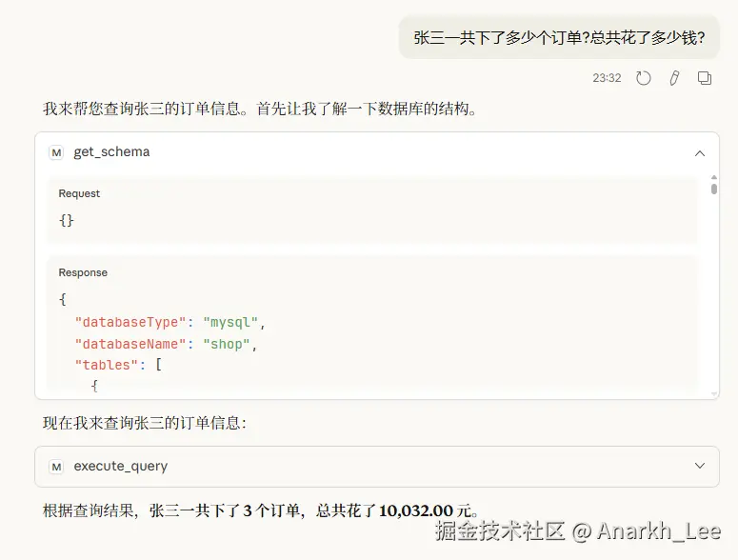Click the user question message bubble
Viewport: 738px width, 560px height.
click(559, 38)
